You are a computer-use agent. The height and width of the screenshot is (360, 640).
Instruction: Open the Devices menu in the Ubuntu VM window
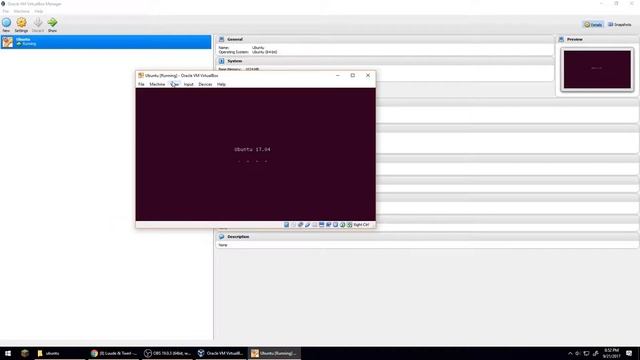point(205,84)
